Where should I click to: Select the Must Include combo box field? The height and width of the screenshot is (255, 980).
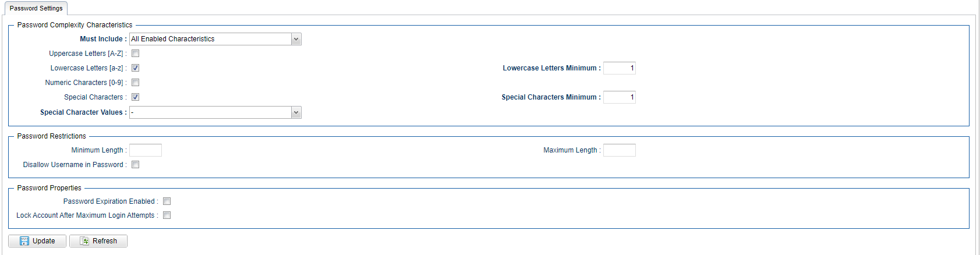(210, 39)
